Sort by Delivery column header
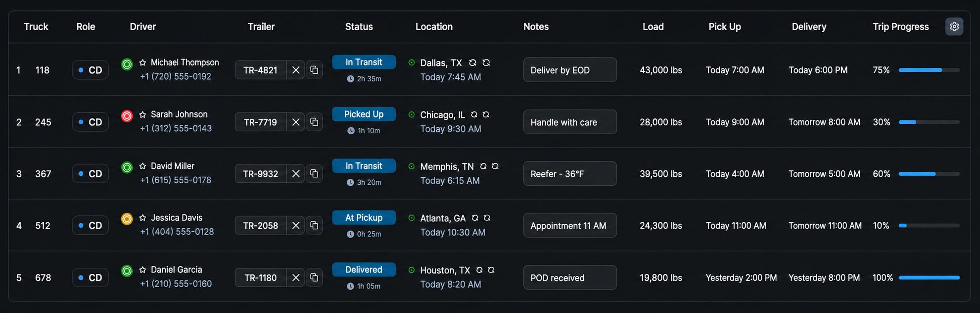The image size is (980, 313). pos(809,27)
